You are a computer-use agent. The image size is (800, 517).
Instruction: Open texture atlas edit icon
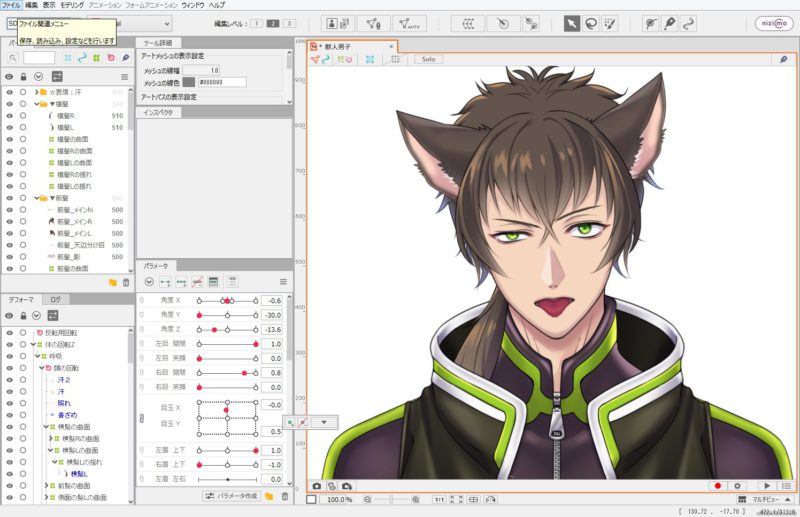338,23
